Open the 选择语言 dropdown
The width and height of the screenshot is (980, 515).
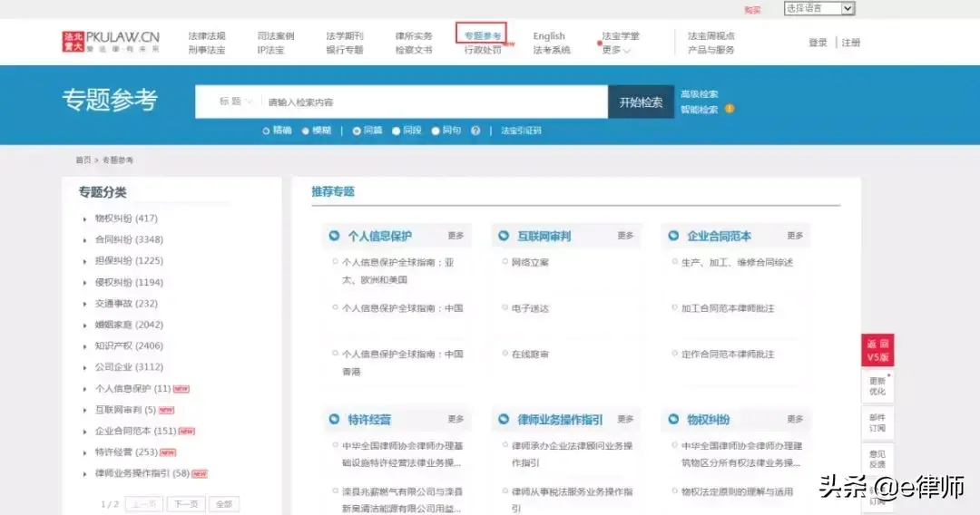(818, 8)
